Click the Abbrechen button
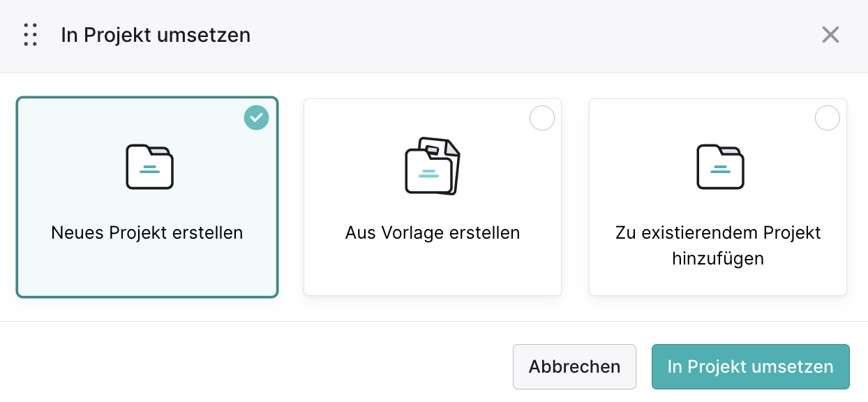The width and height of the screenshot is (868, 402). click(x=574, y=366)
